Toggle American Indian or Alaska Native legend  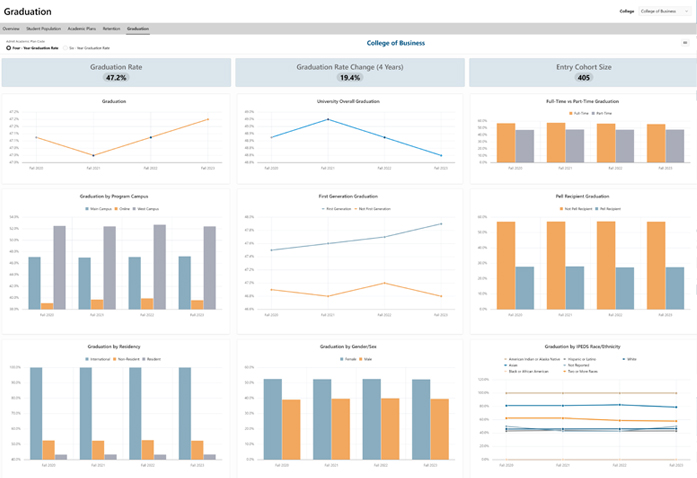532,359
